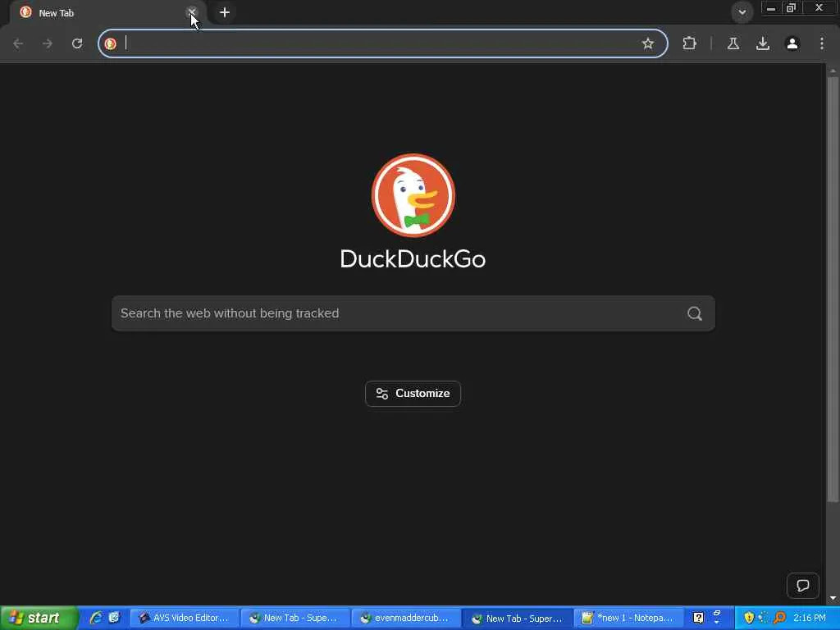Reload the current page
Image resolution: width=840 pixels, height=630 pixels.
tap(77, 43)
